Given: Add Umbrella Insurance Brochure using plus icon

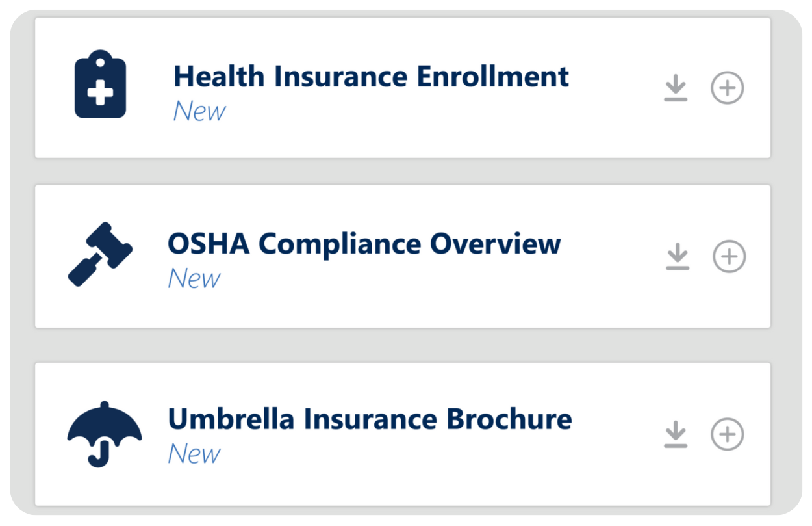Looking at the screenshot, I should click(x=727, y=434).
